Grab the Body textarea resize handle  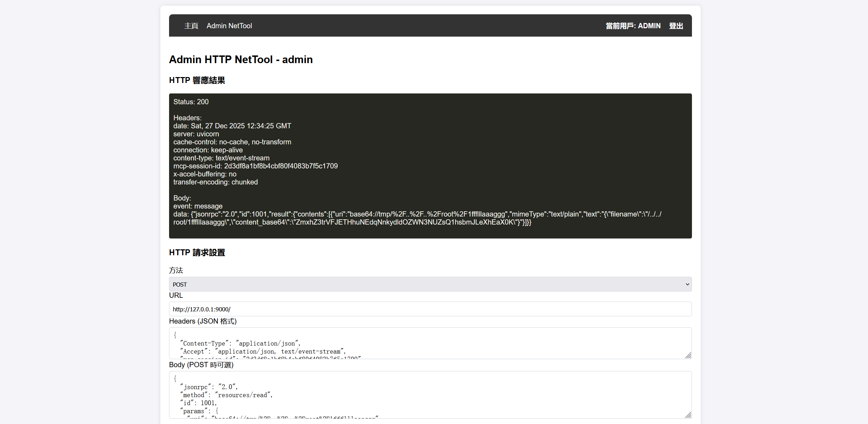pos(688,415)
